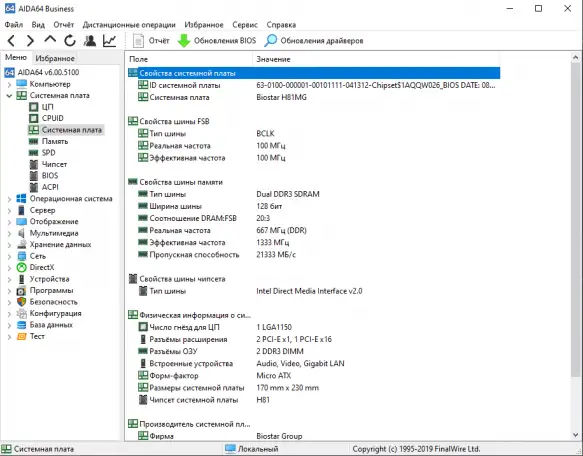
Task: Refresh the page with the circular arrow
Action: coord(70,41)
